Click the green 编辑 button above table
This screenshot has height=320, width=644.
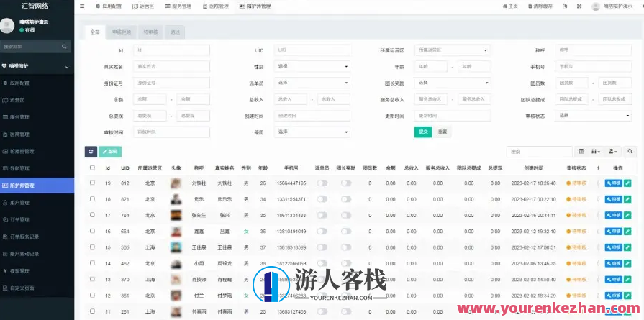(x=110, y=152)
